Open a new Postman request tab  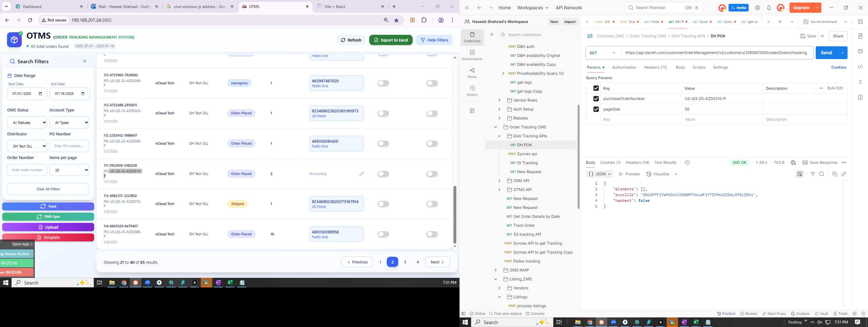(x=780, y=22)
